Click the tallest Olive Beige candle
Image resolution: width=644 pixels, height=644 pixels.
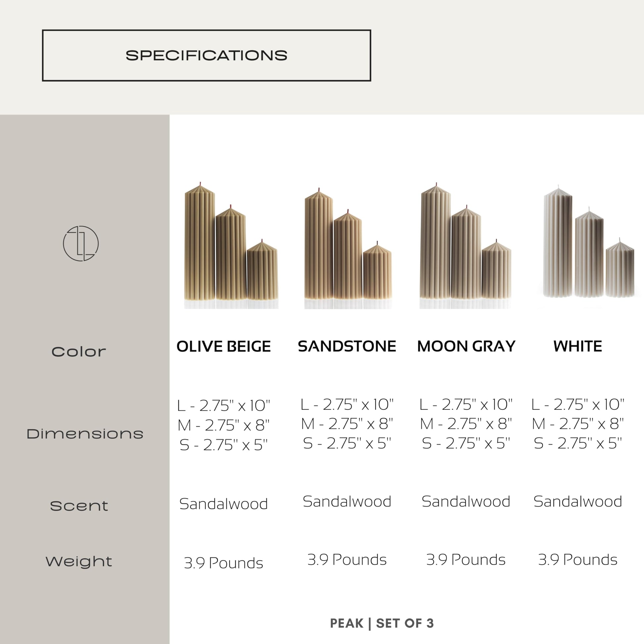[200, 245]
